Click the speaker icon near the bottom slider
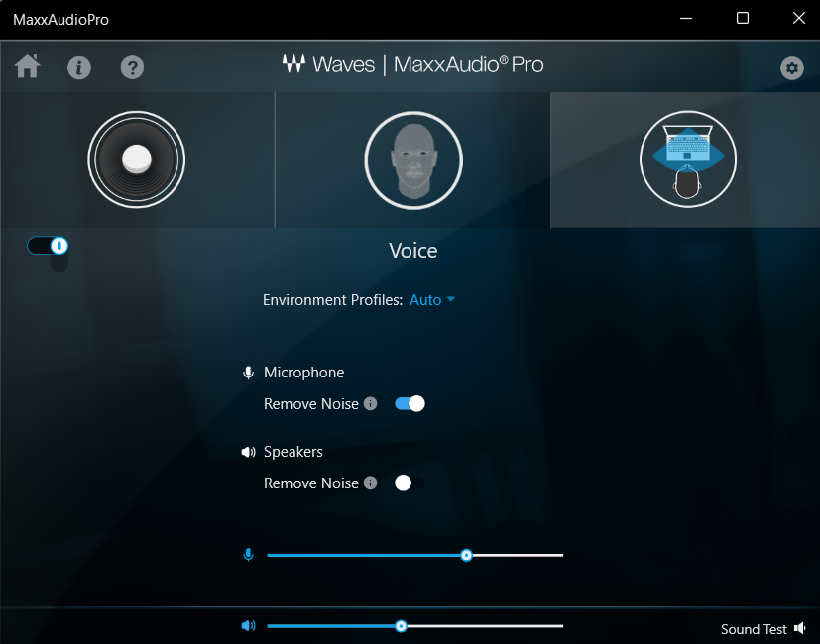This screenshot has height=644, width=820. pyautogui.click(x=248, y=625)
